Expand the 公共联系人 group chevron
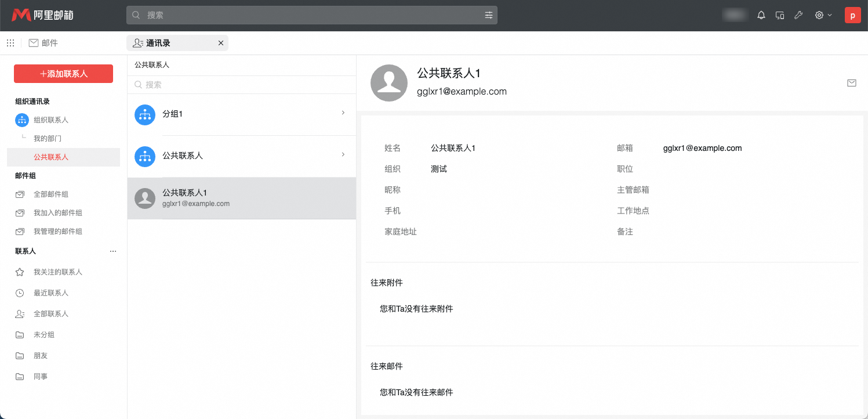 tap(343, 154)
